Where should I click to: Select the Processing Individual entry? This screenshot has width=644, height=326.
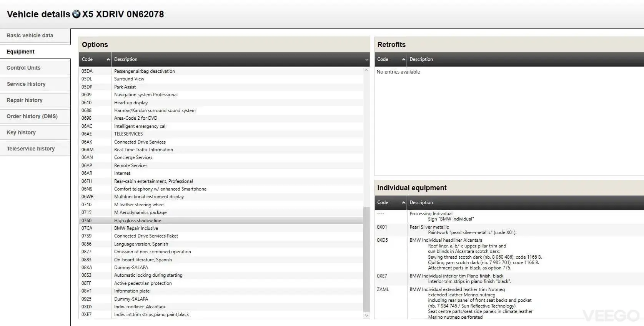point(509,216)
